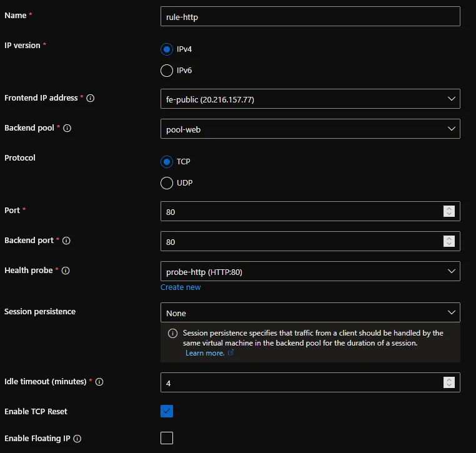476x453 pixels.
Task: Click the Frontend IP address info icon
Action: [x=90, y=98]
